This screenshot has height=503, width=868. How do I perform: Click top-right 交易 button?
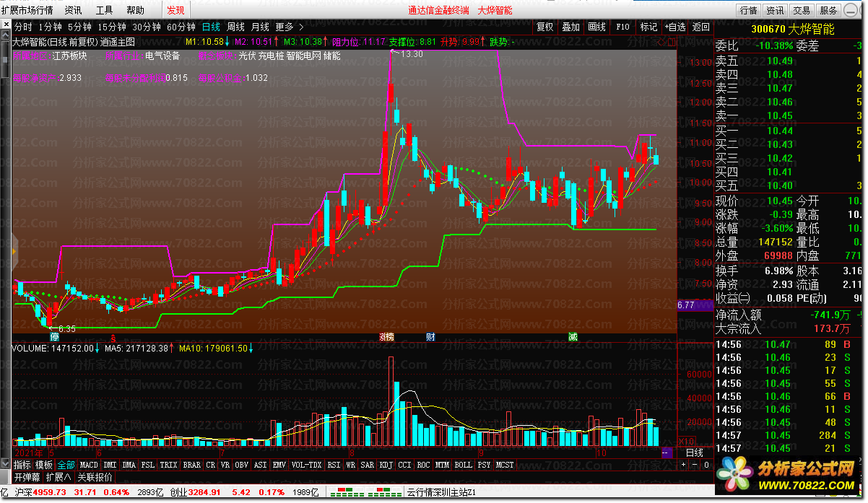(x=801, y=10)
